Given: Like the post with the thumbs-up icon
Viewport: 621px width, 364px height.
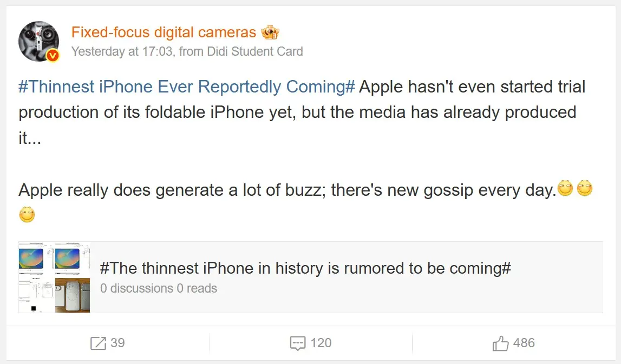Looking at the screenshot, I should tap(500, 343).
